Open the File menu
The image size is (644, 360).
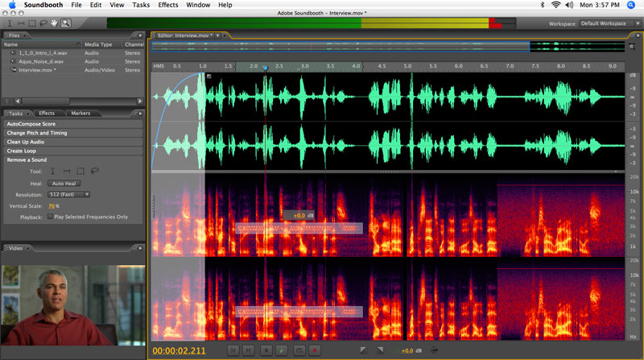point(76,5)
